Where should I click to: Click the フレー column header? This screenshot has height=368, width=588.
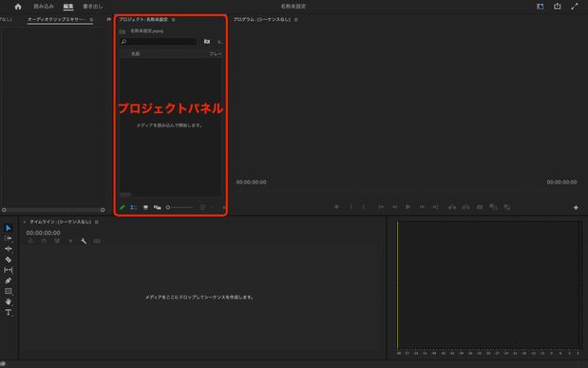[x=216, y=54]
